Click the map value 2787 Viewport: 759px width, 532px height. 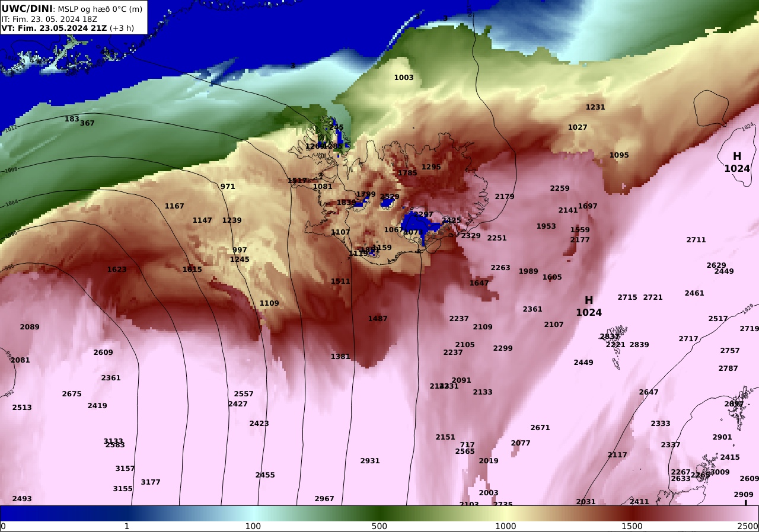point(728,368)
